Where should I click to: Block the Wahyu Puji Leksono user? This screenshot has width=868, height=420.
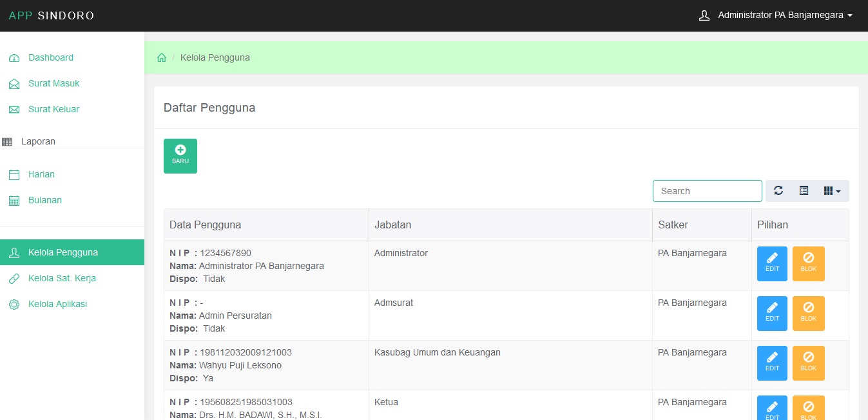pyautogui.click(x=808, y=363)
